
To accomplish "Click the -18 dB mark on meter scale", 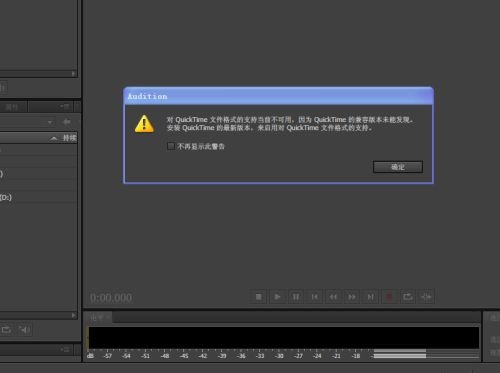I will coord(356,356).
